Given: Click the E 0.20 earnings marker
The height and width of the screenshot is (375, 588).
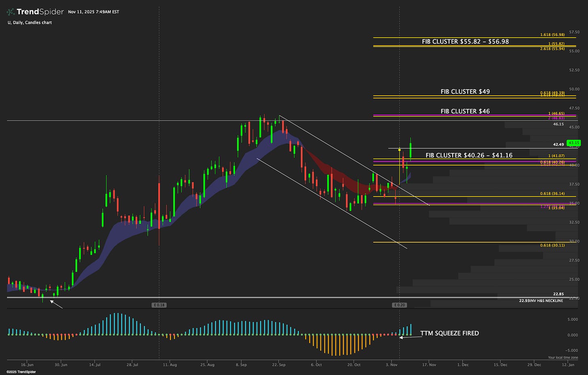Looking at the screenshot, I should [399, 305].
